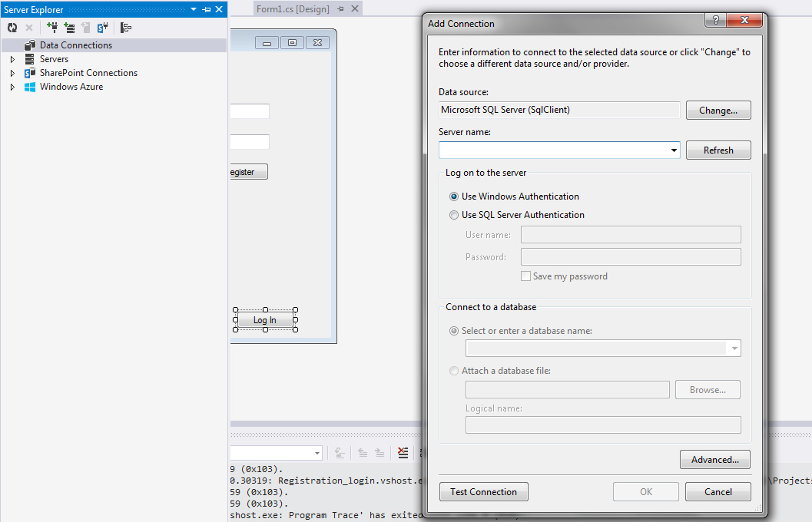This screenshot has height=522, width=812.
Task: Select Data Connections in the tree
Action: click(76, 45)
